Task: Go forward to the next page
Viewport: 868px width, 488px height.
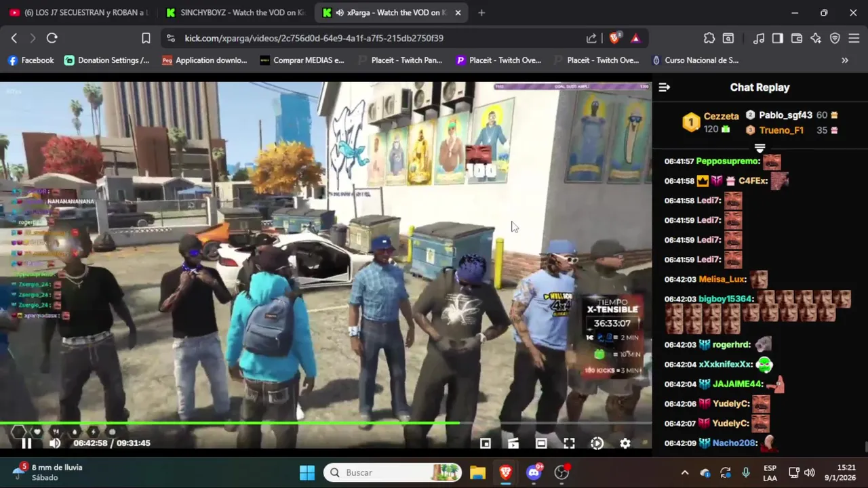Action: tap(33, 39)
